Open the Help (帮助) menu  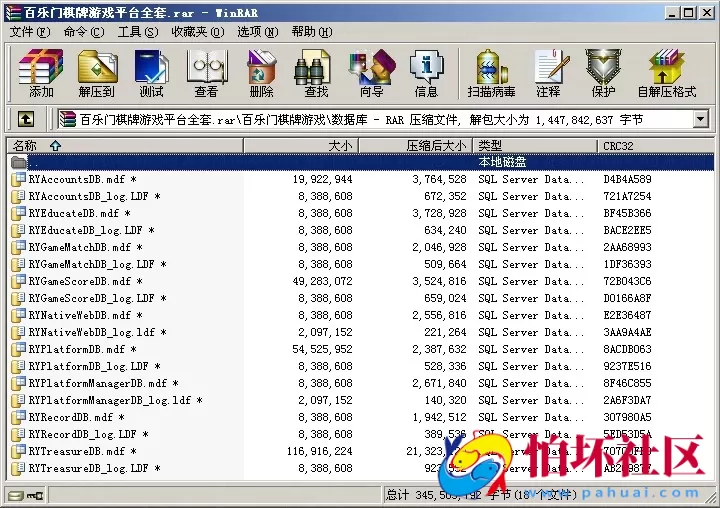[x=312, y=32]
